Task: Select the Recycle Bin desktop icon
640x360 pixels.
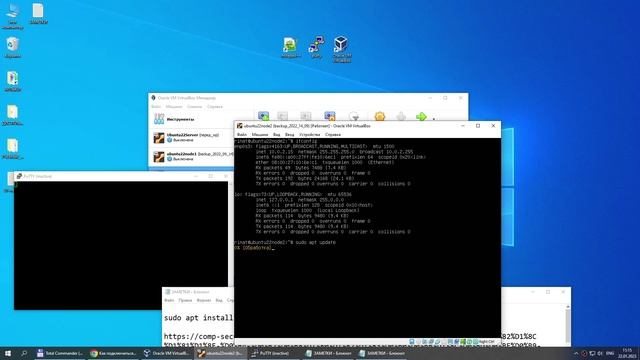Action: pos(13,47)
